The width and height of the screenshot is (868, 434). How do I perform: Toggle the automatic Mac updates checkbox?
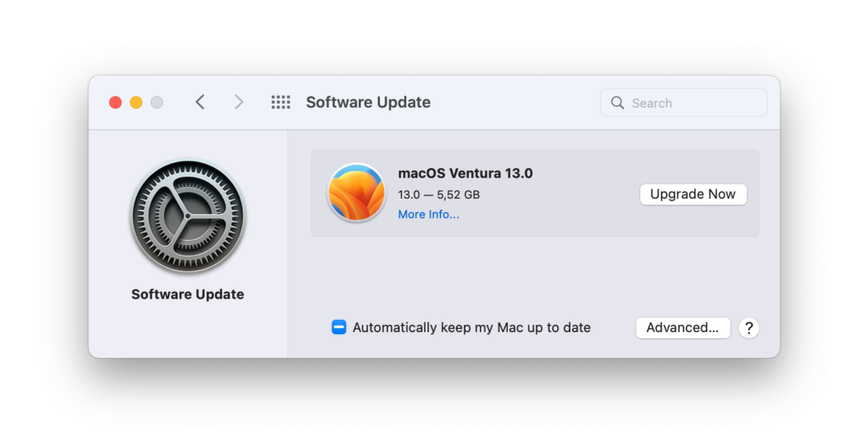pyautogui.click(x=339, y=327)
